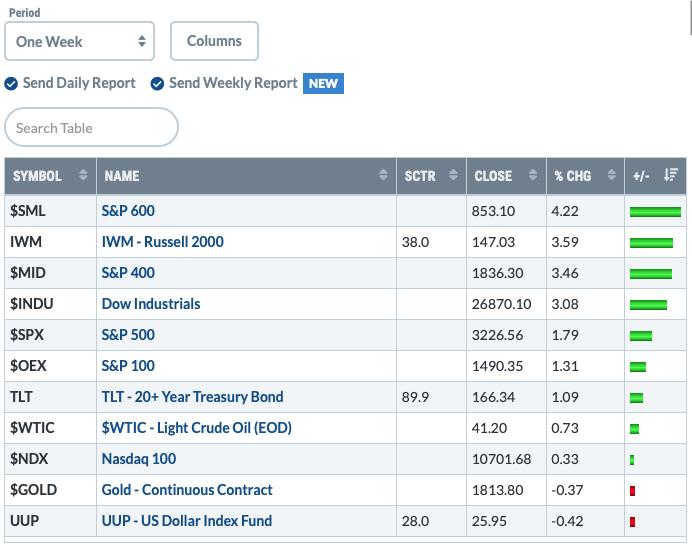Click the red bar in UUP row
This screenshot has width=692, height=548.
[x=632, y=522]
